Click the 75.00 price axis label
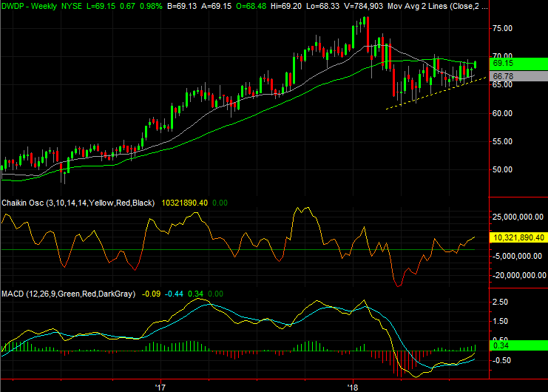The width and height of the screenshot is (548, 392). (504, 28)
